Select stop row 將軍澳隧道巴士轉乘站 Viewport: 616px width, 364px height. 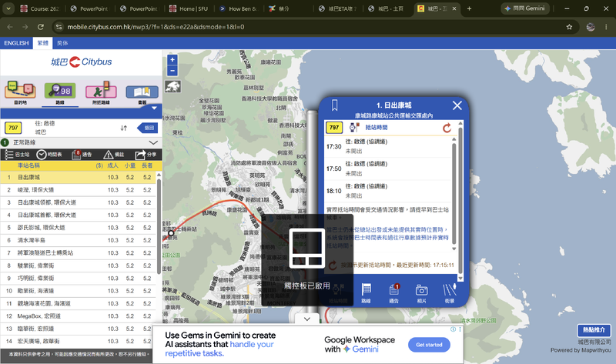tap(79, 253)
